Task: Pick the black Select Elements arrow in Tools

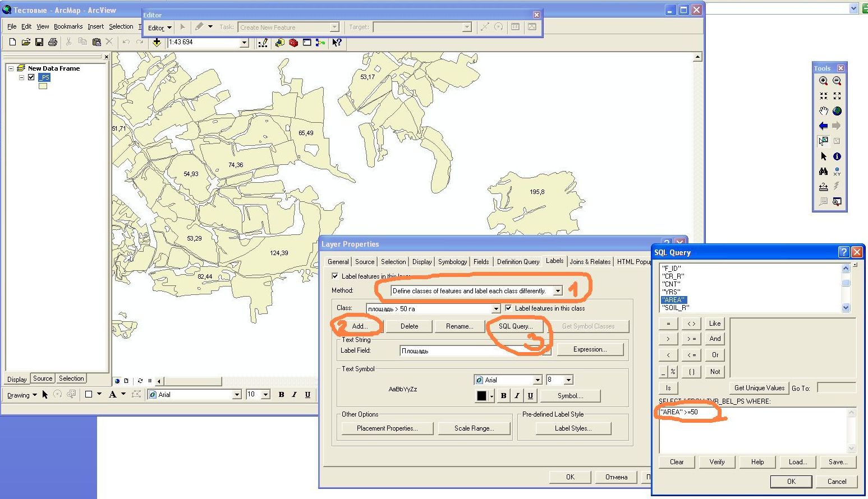Action: pos(823,156)
